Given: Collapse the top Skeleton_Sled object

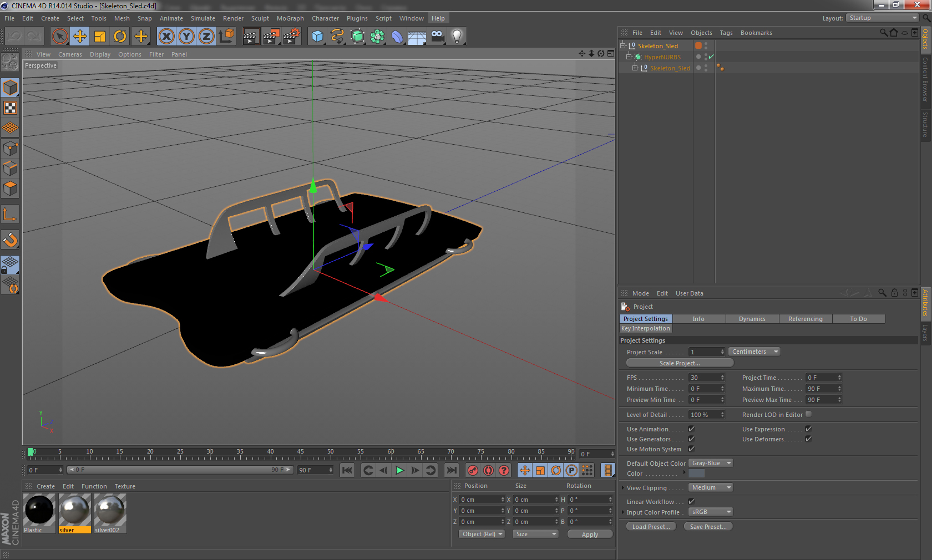Looking at the screenshot, I should pyautogui.click(x=623, y=46).
